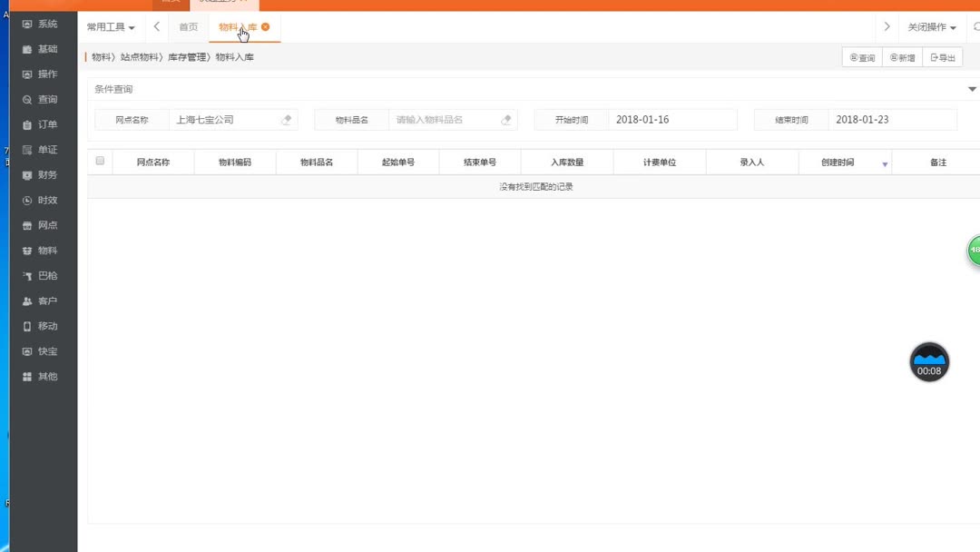Click the 导出 export button
Viewport: 980px width, 552px height.
coord(944,56)
